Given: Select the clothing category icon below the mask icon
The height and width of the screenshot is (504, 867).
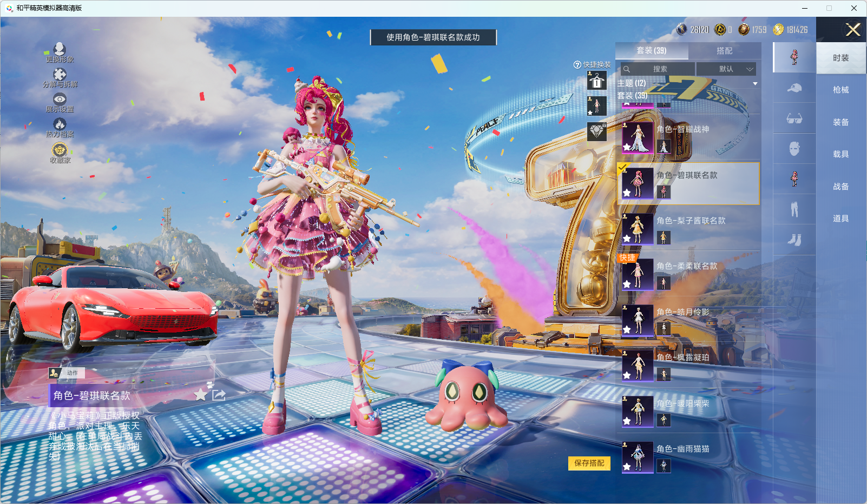Looking at the screenshot, I should [794, 179].
